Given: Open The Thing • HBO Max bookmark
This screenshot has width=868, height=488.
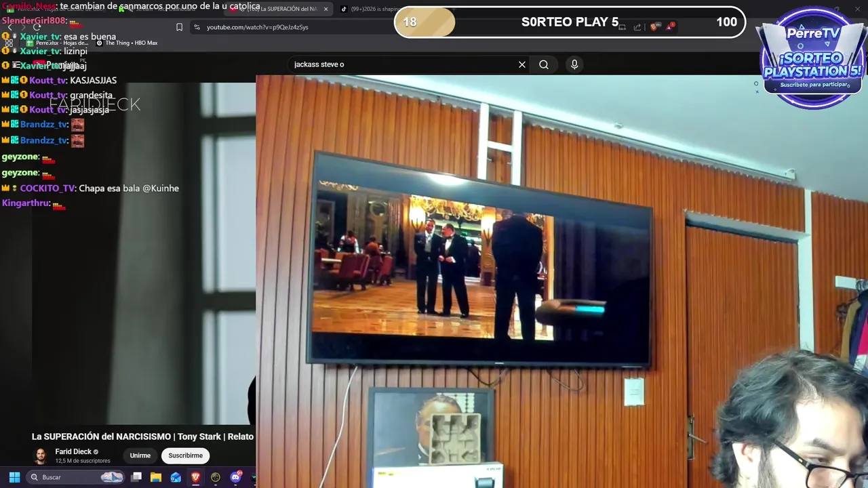Looking at the screenshot, I should [127, 43].
